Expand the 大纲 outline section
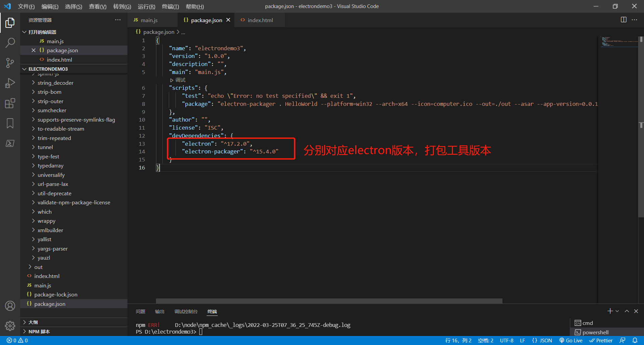Screen dimensions: 644x345 coord(74,322)
